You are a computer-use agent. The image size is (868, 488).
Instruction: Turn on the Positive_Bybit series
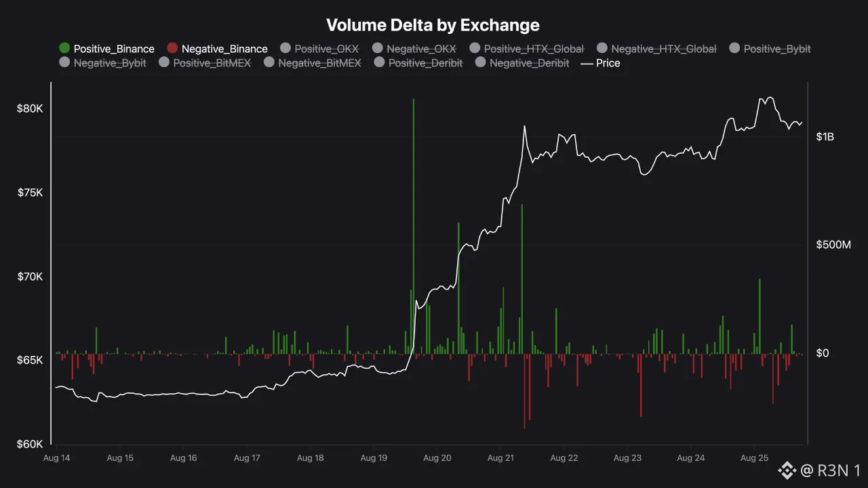[770, 49]
